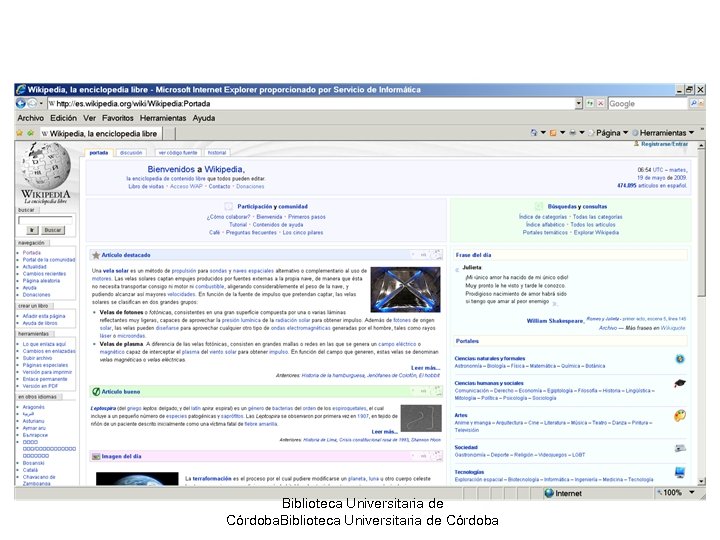Click the red Stop loading icon
720x540 pixels.
point(600,104)
